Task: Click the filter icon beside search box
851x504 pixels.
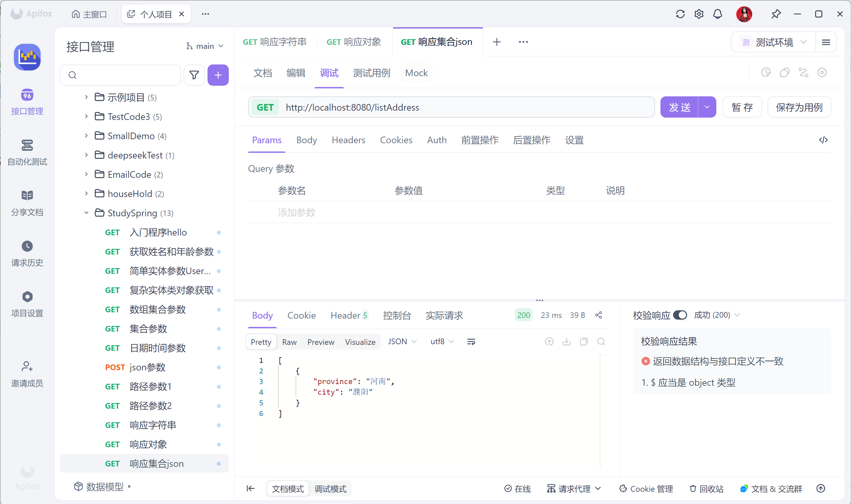Action: pyautogui.click(x=194, y=75)
